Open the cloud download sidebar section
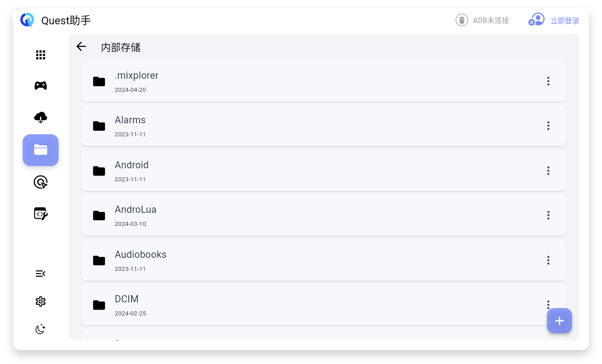 (41, 117)
